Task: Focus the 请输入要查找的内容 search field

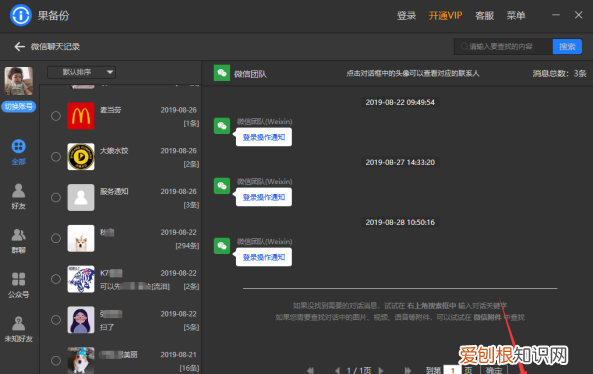Action: 503,47
